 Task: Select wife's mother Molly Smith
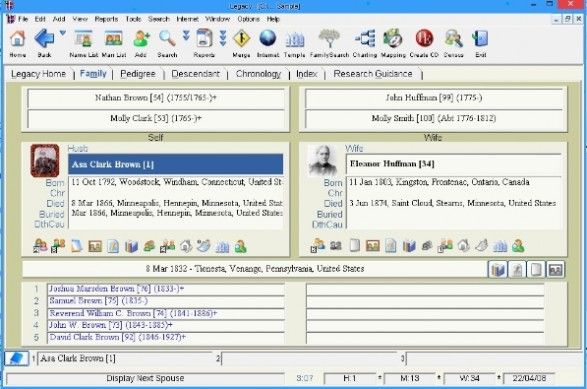point(434,119)
